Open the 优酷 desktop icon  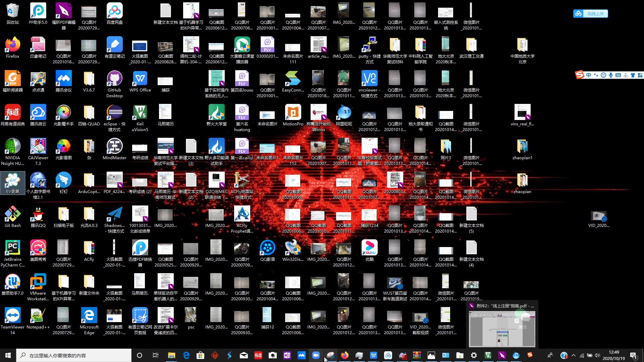click(x=369, y=250)
